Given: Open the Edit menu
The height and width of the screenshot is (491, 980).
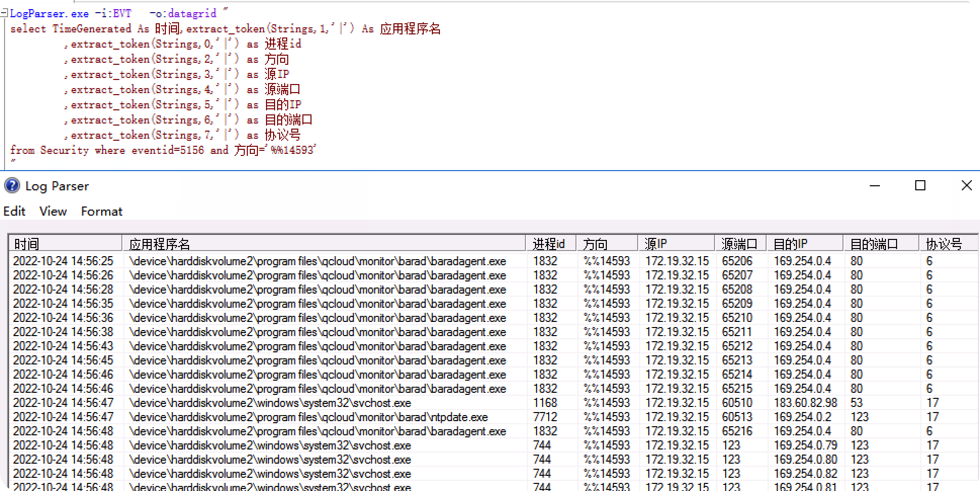Looking at the screenshot, I should (14, 211).
